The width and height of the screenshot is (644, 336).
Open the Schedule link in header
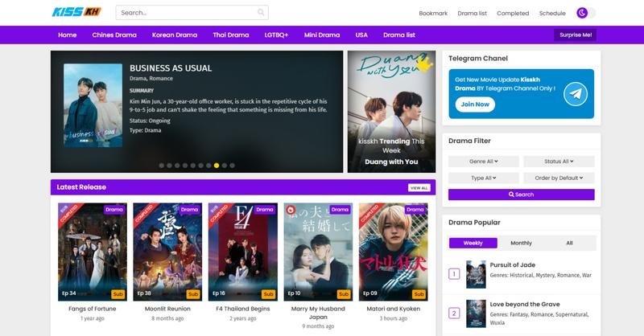click(552, 13)
